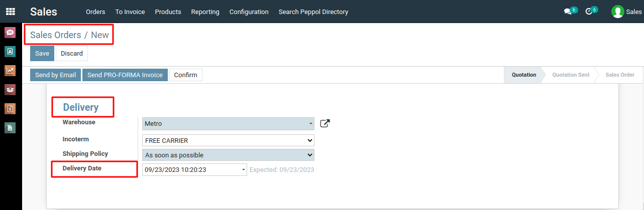Click the Sales user avatar
The height and width of the screenshot is (210, 644).
point(617,12)
